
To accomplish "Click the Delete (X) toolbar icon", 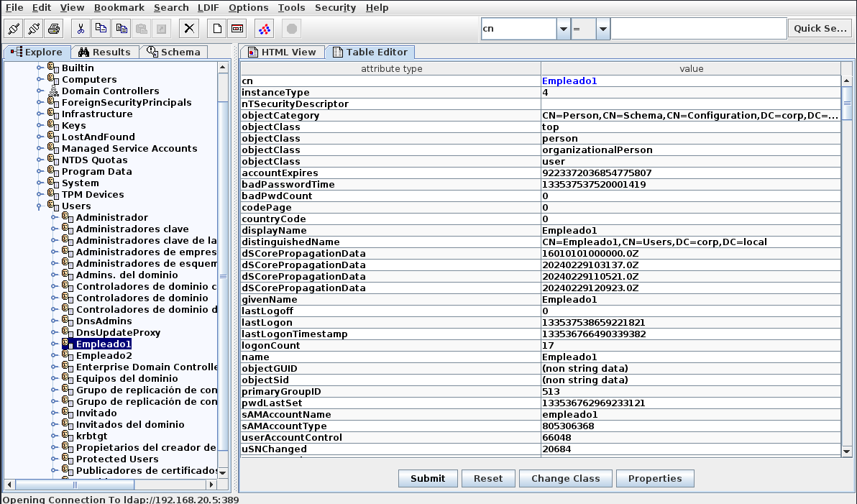I will click(x=189, y=29).
